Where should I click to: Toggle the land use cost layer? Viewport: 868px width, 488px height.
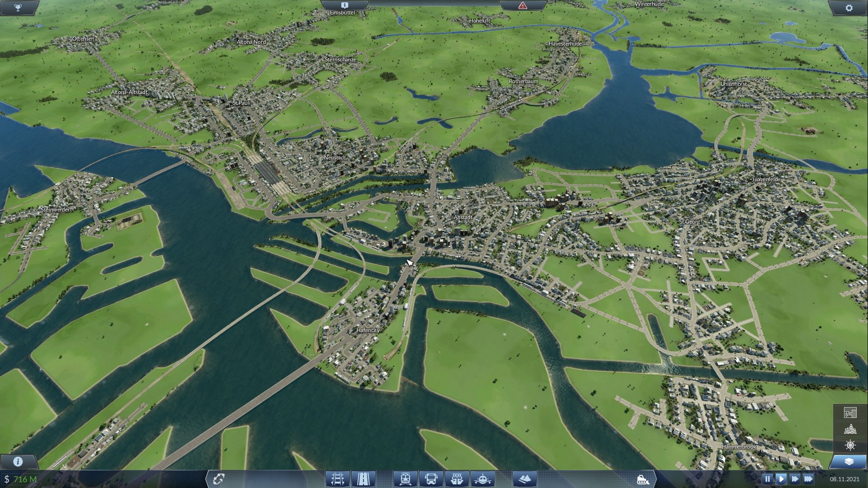tap(850, 413)
